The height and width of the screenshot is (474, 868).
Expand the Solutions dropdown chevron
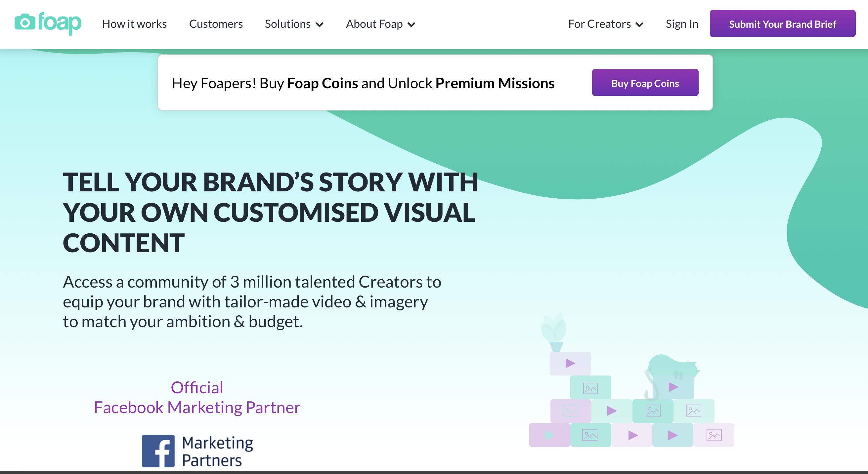click(x=320, y=24)
